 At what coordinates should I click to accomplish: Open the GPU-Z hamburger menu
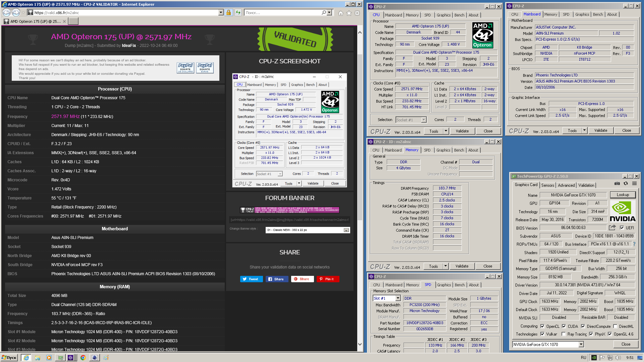[634, 184]
